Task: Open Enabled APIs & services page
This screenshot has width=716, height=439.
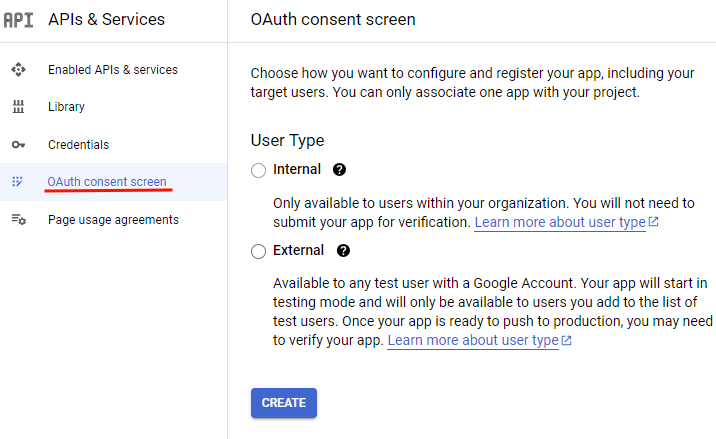Action: click(x=112, y=70)
